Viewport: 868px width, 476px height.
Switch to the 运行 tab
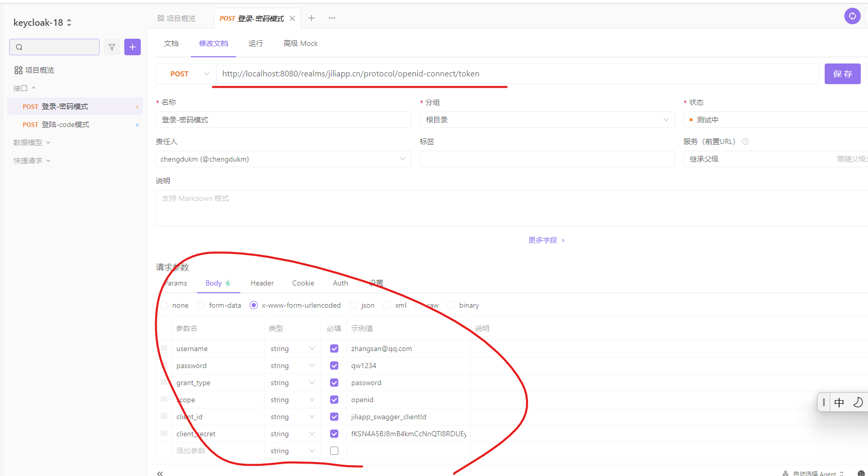[256, 43]
